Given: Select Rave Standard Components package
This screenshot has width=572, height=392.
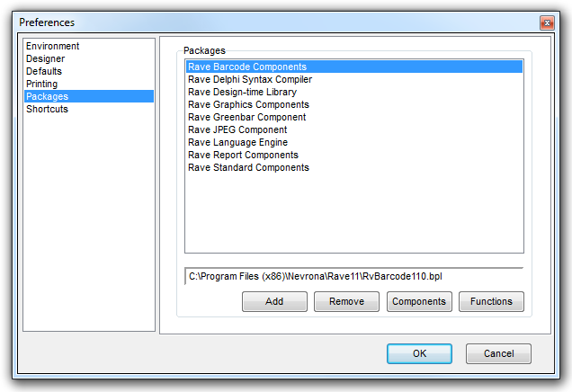Looking at the screenshot, I should (x=248, y=167).
